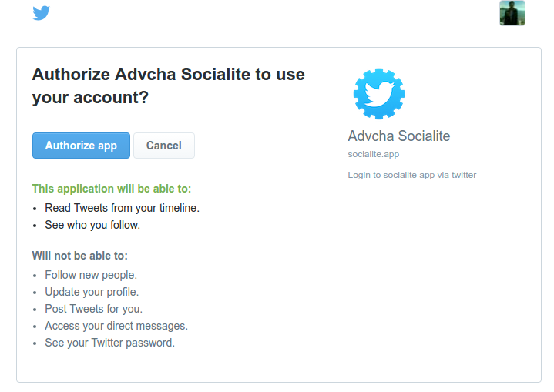
Task: Select 'Post Tweets for you' list item
Action: (x=93, y=309)
